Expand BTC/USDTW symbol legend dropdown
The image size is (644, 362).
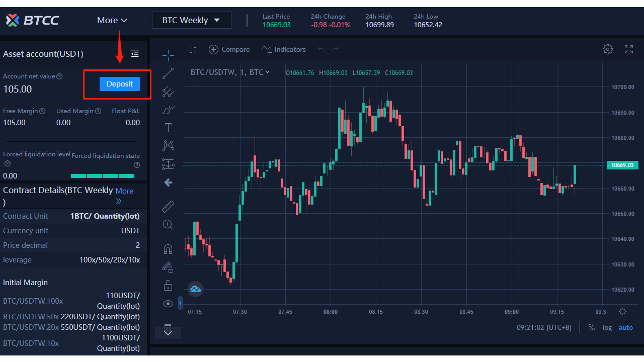[267, 72]
